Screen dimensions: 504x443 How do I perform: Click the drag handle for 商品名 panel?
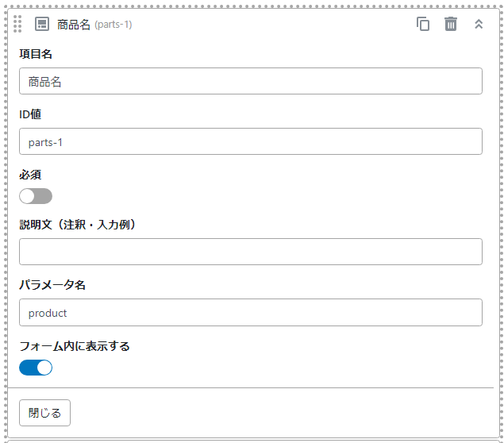coord(18,24)
